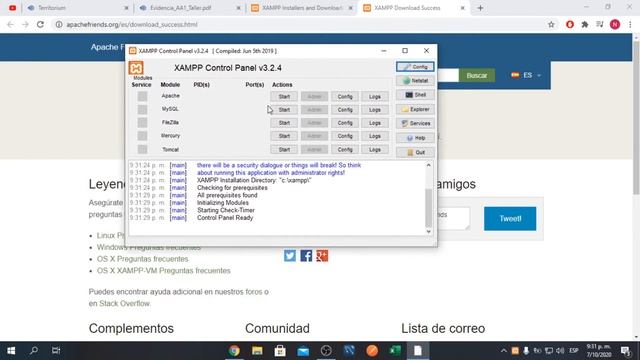Toggle the Mercury service checkbox

tap(142, 136)
